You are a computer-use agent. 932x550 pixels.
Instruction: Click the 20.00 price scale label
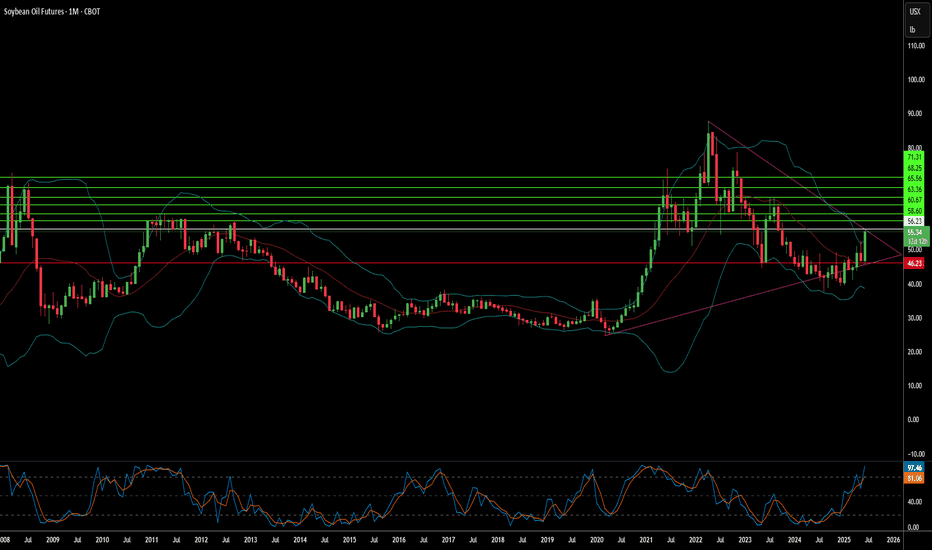[x=916, y=352]
